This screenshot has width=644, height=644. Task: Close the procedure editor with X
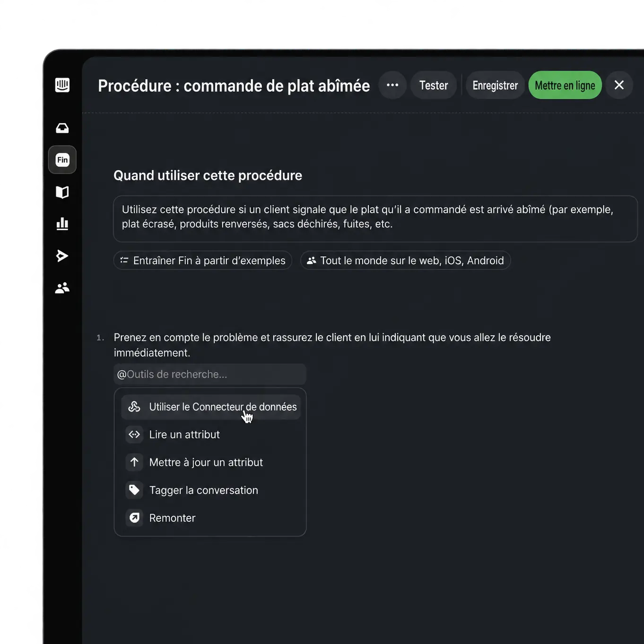pos(619,85)
